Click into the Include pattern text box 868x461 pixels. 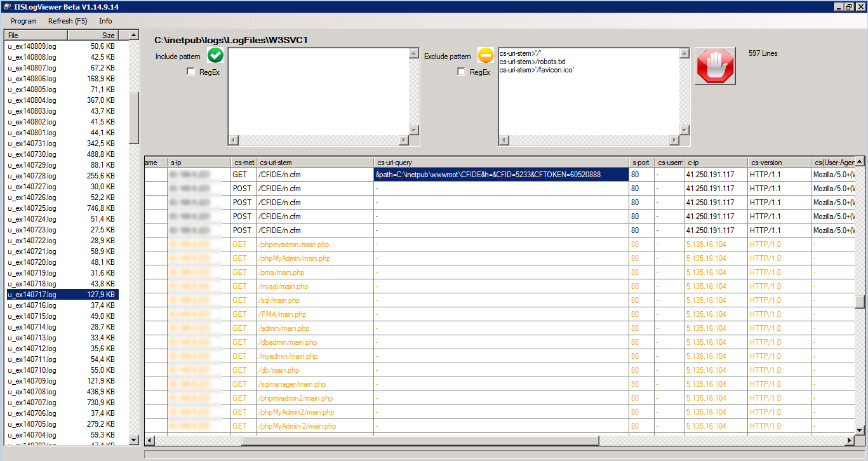tap(319, 92)
